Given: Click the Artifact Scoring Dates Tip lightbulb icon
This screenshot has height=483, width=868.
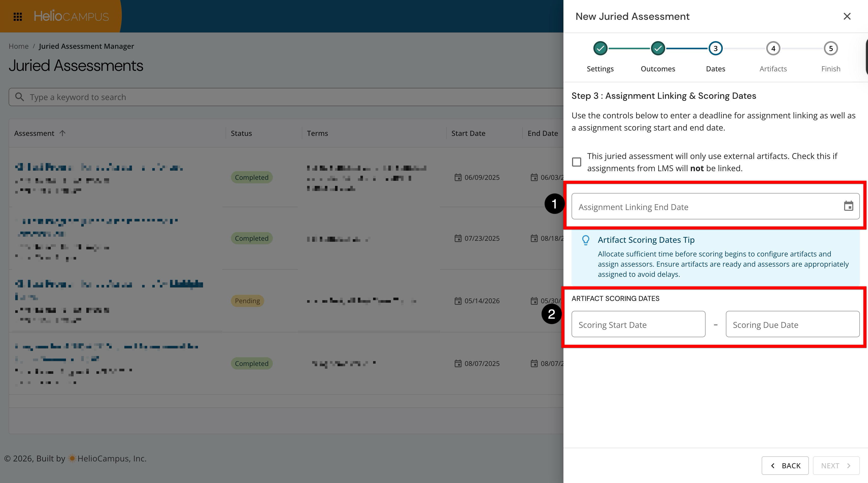Looking at the screenshot, I should (586, 240).
